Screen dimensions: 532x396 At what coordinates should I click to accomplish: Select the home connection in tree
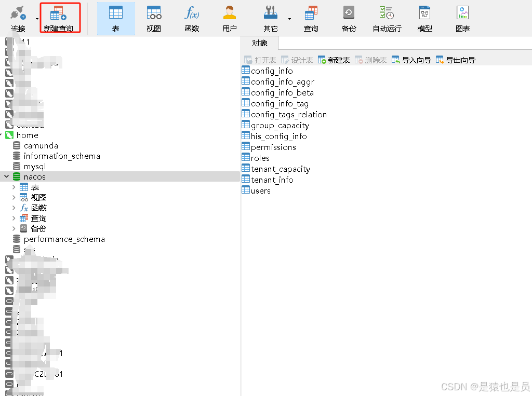tap(28, 135)
